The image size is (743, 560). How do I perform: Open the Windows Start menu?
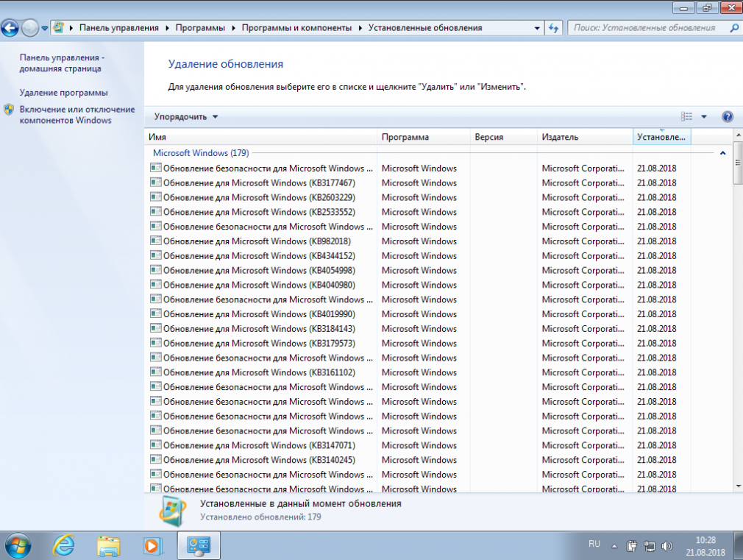point(18,546)
